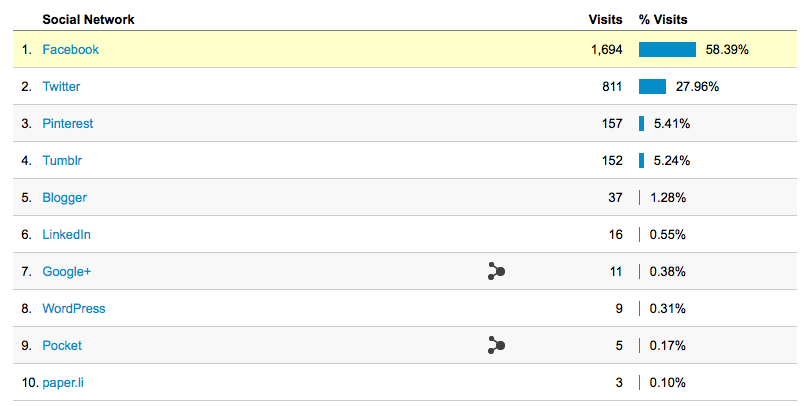This screenshot has width=804, height=406.
Task: Click the 1,694 visits value for Facebook
Action: [x=607, y=50]
